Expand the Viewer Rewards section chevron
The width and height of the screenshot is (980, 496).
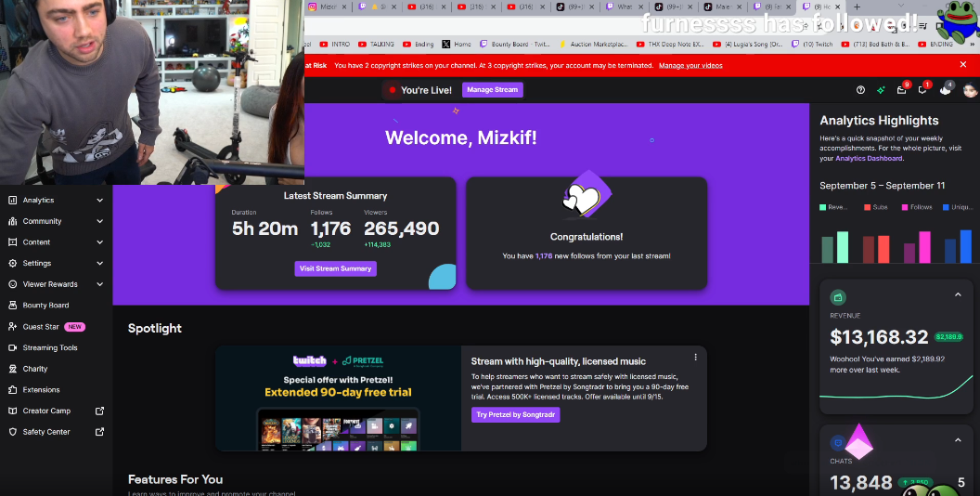(x=99, y=284)
